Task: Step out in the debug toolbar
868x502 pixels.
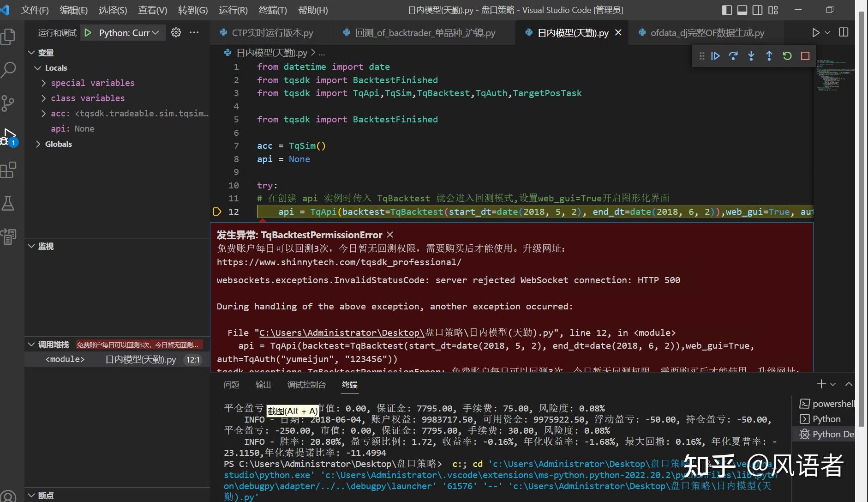Action: click(769, 56)
